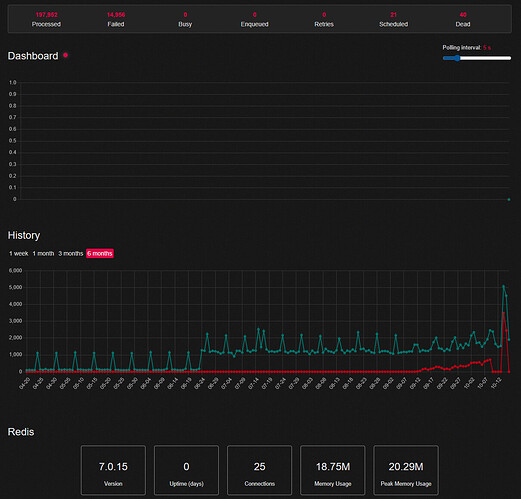This screenshot has width=521, height=499.
Task: Click the Uptime (days) box
Action: click(x=186, y=470)
